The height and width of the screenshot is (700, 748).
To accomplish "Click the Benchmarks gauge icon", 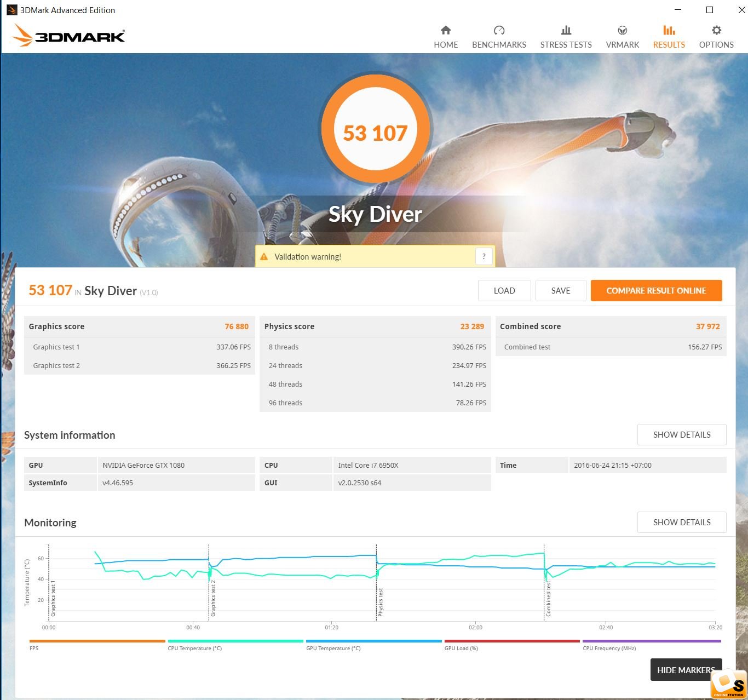I will (499, 30).
